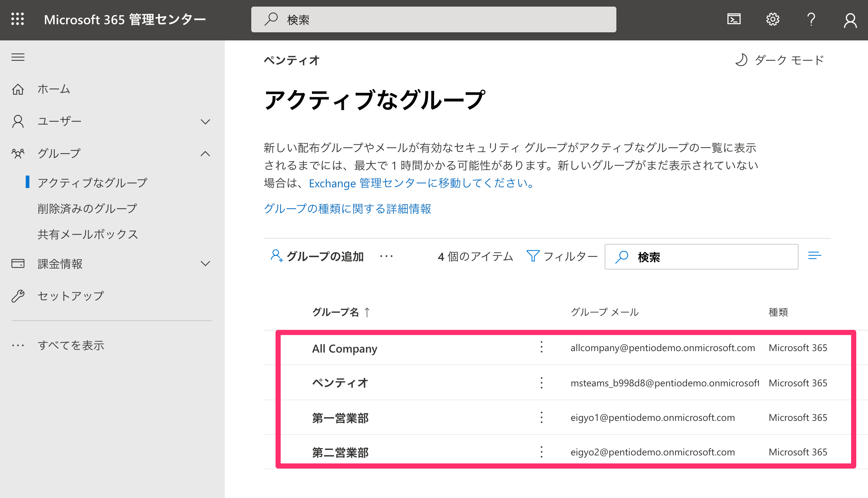
Task: Open the All Company group
Action: coord(345,348)
